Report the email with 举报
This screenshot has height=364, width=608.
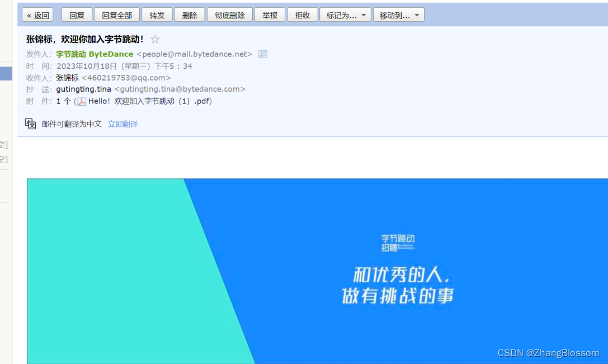[x=270, y=15]
